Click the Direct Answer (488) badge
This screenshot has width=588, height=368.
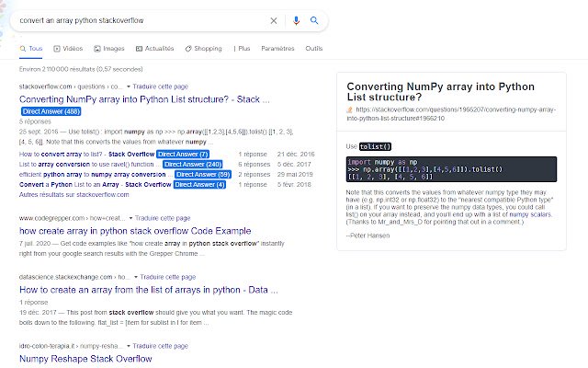coord(51,111)
